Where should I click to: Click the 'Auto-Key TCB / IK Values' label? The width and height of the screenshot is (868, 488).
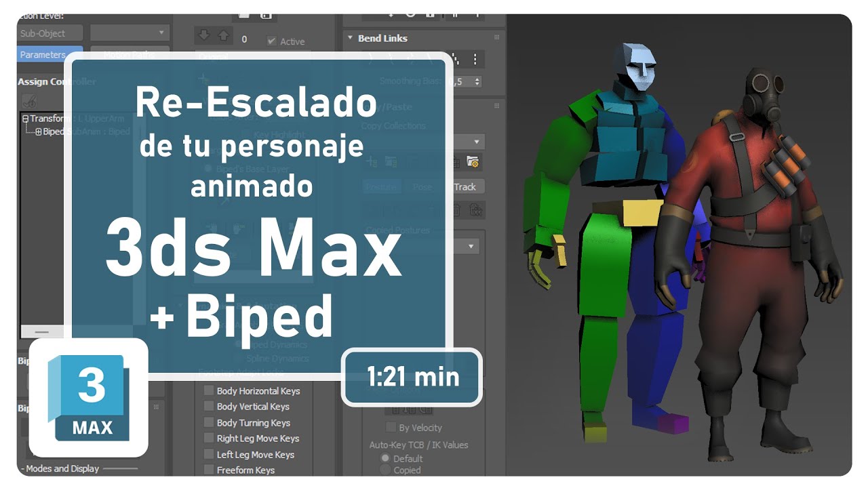[418, 445]
